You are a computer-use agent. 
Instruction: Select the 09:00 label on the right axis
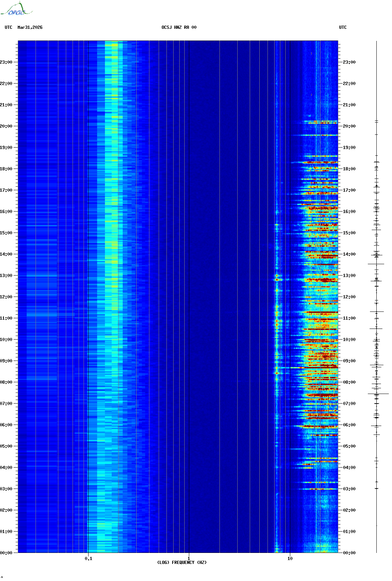tap(349, 361)
